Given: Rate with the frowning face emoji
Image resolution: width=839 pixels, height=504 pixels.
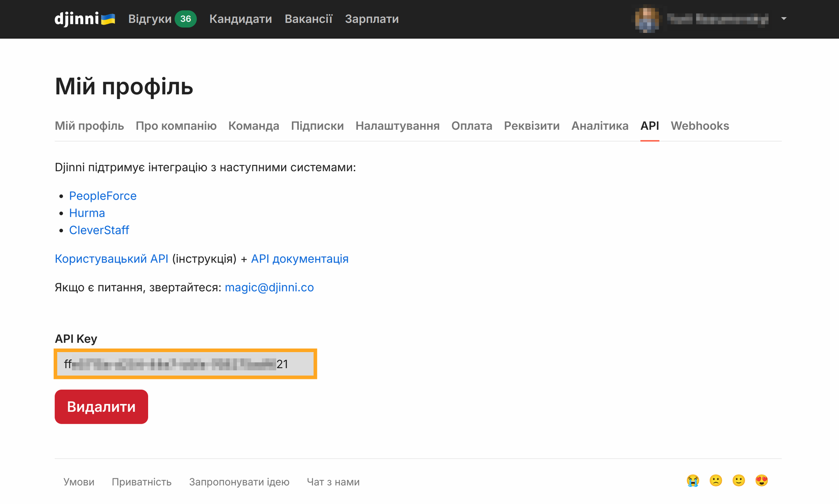Looking at the screenshot, I should coord(716,481).
